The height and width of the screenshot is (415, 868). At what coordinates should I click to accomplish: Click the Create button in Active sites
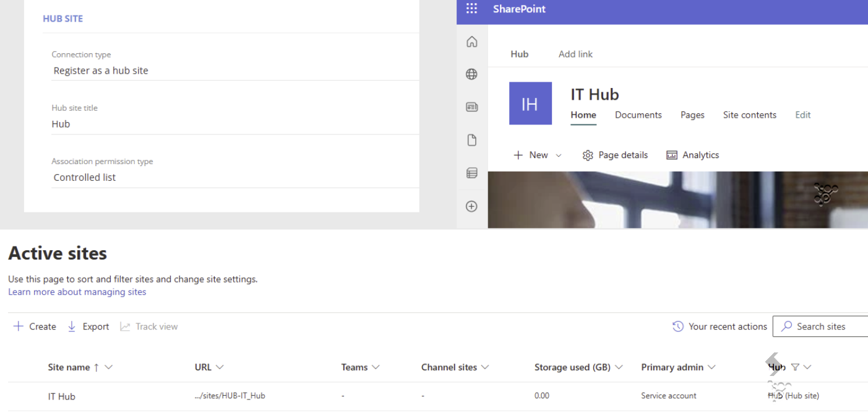35,326
